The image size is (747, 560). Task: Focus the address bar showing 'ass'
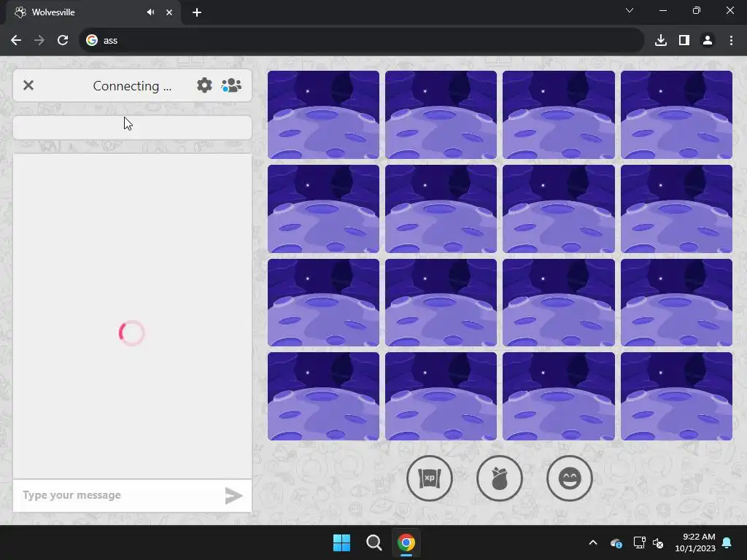(x=362, y=41)
